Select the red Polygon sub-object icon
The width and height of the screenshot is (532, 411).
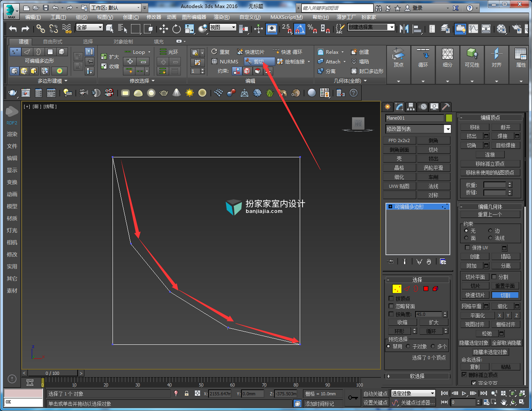click(x=426, y=289)
